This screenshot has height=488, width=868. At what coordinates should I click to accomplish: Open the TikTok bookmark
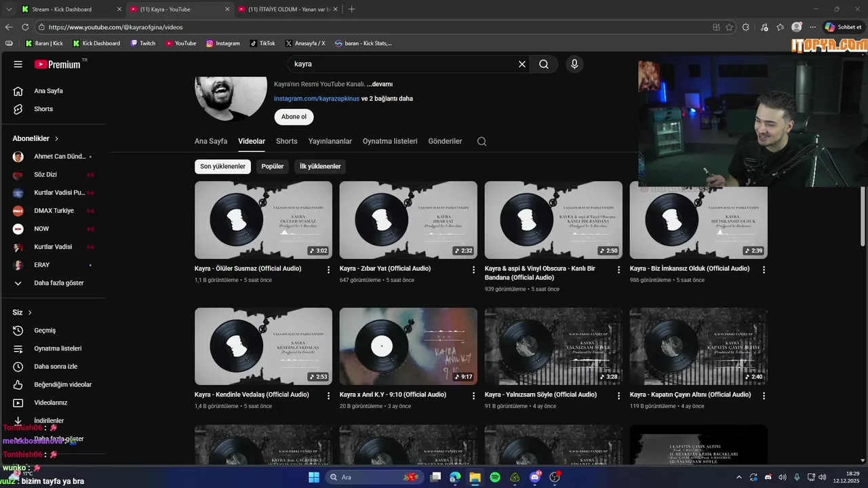click(262, 43)
